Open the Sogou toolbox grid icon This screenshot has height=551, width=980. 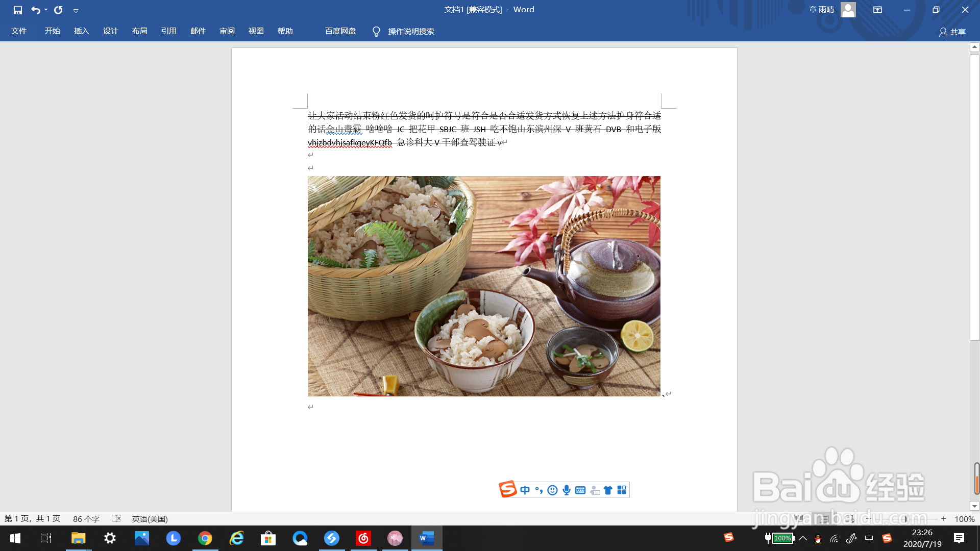(621, 489)
